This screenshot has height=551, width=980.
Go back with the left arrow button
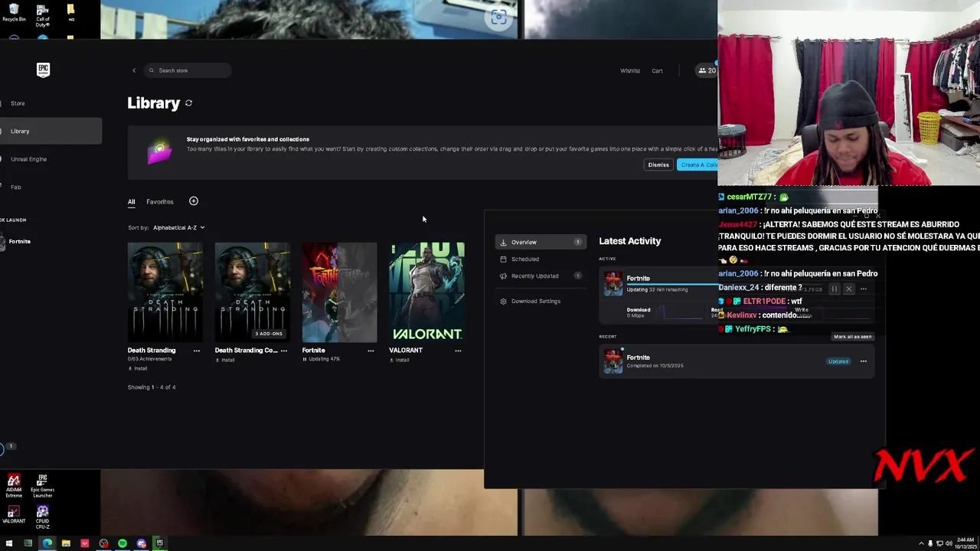134,70
